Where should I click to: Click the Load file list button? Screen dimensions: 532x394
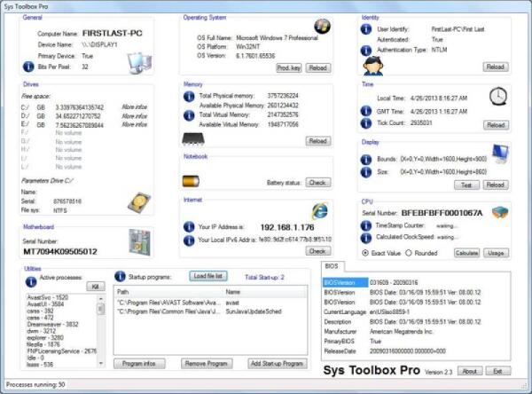[x=209, y=276]
